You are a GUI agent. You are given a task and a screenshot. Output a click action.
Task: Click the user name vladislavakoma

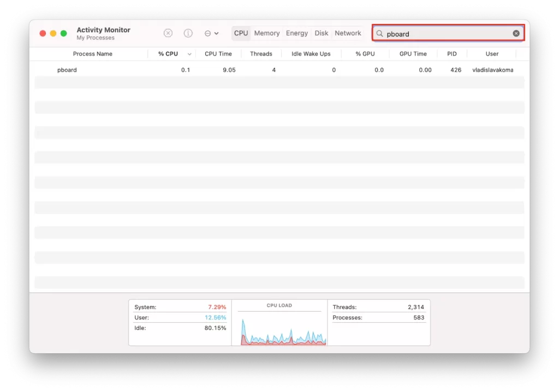coord(493,70)
